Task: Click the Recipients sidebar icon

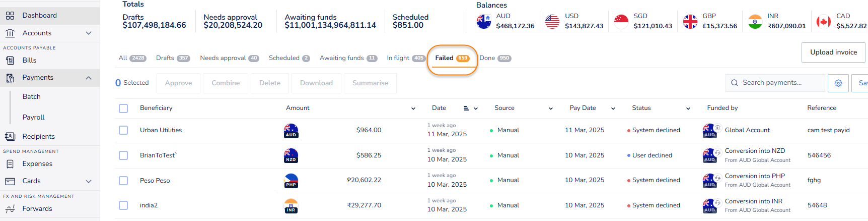Action: (10, 136)
